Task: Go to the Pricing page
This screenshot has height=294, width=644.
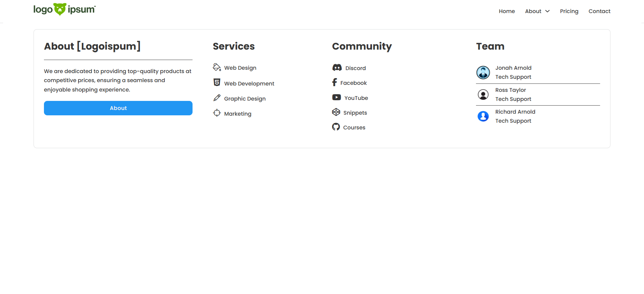Action: [x=569, y=11]
